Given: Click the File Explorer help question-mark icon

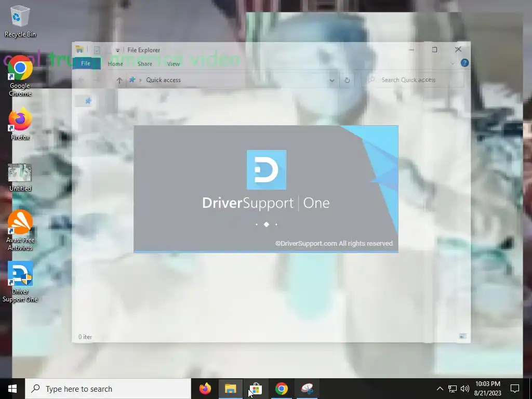Looking at the screenshot, I should (x=464, y=63).
